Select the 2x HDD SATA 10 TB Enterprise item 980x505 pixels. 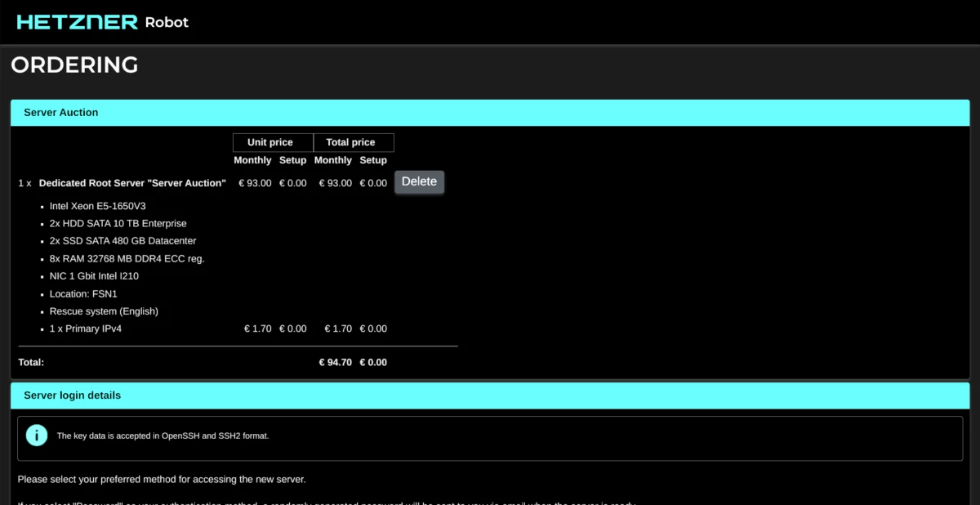(118, 223)
